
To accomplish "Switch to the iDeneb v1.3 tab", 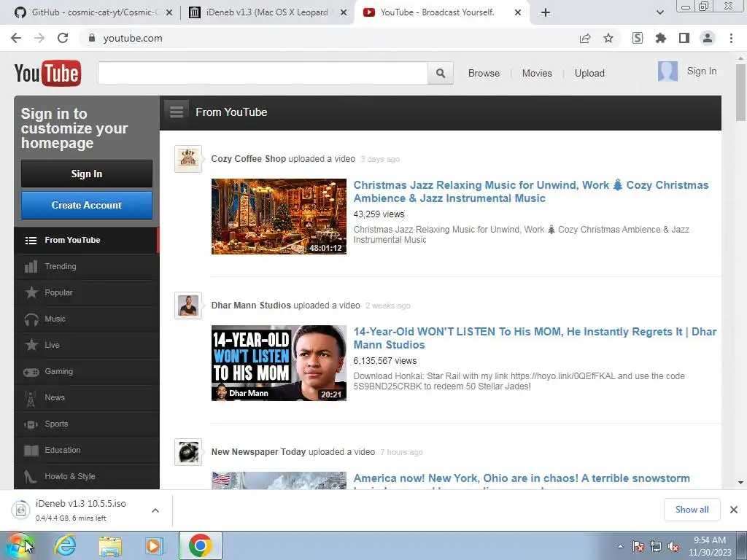I will pyautogui.click(x=267, y=12).
